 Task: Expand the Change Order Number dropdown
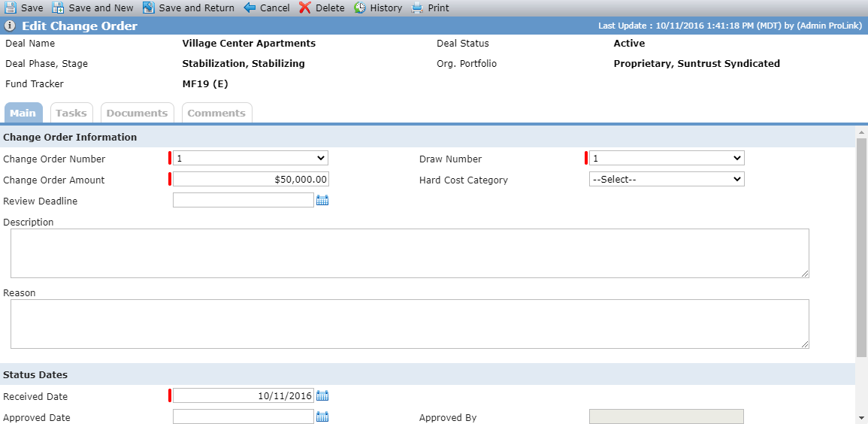tap(251, 159)
